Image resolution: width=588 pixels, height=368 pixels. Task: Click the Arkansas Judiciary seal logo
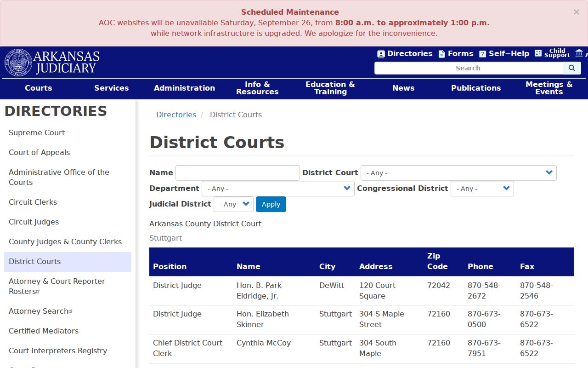[x=18, y=63]
